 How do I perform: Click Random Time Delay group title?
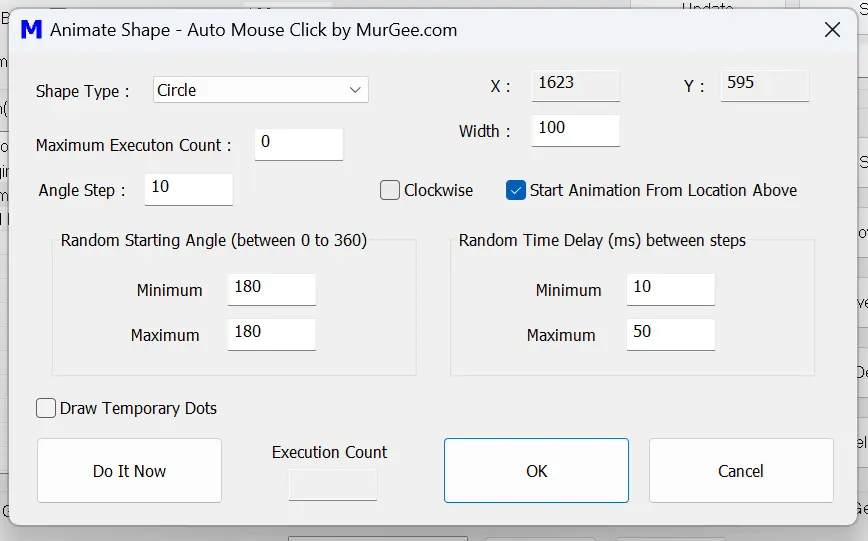tap(602, 240)
